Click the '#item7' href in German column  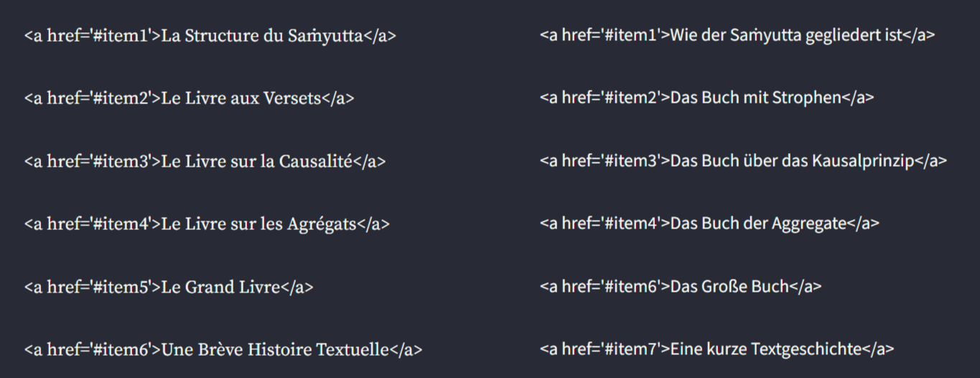click(x=631, y=349)
